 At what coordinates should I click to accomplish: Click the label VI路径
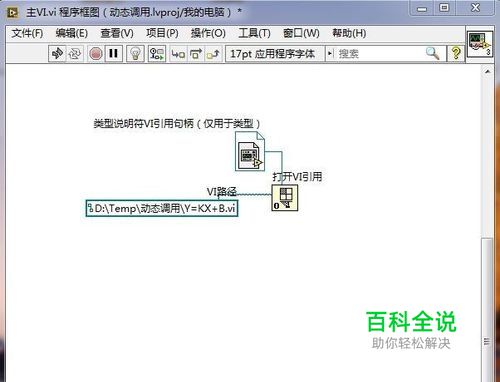click(222, 192)
